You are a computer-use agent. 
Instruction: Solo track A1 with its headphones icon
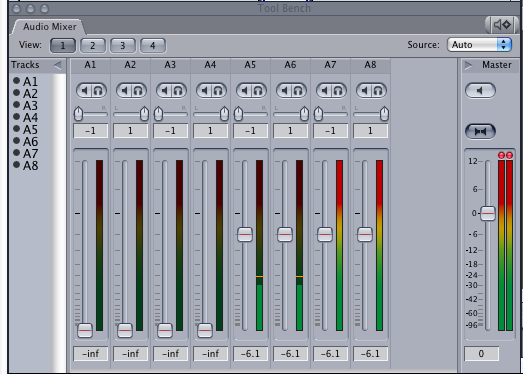click(x=98, y=90)
